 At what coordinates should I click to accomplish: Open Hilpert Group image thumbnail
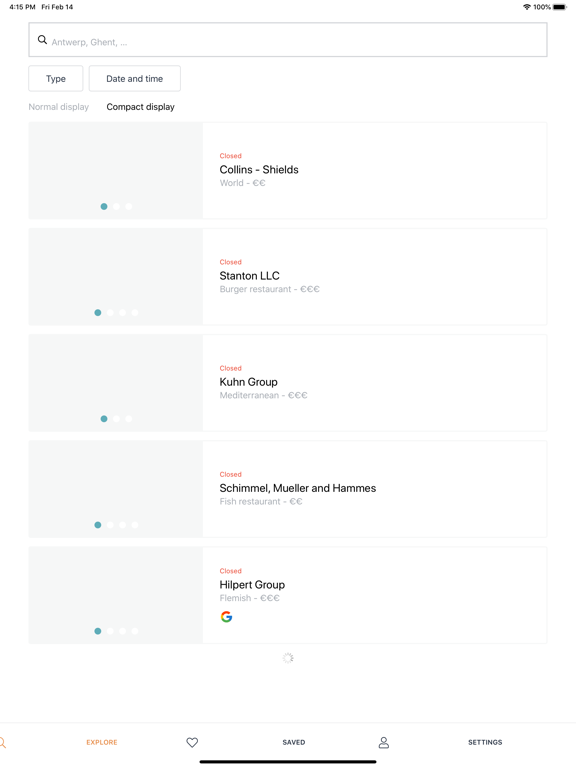point(116,595)
